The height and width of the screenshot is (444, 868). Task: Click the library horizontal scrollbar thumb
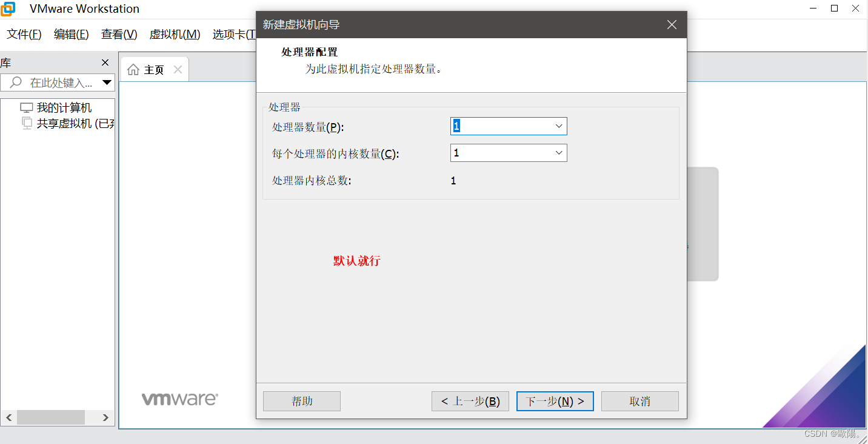click(51, 417)
